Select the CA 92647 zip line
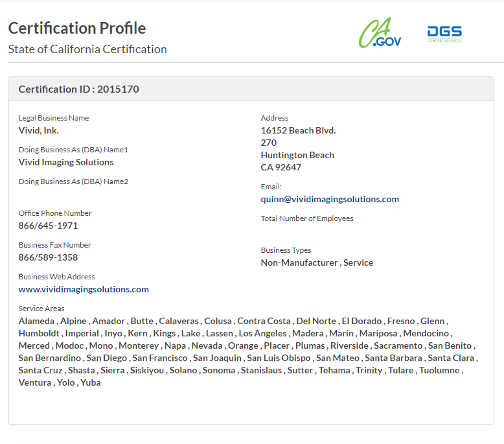504x444 pixels. [281, 167]
